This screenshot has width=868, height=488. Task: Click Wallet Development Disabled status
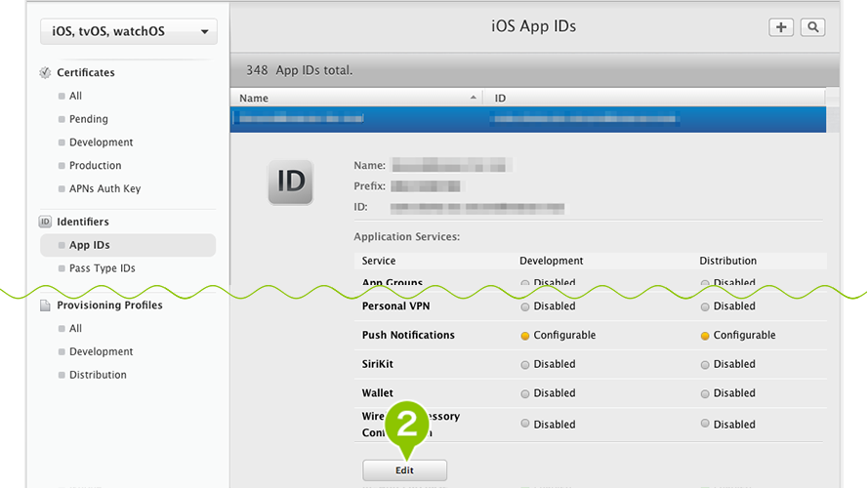tap(548, 393)
